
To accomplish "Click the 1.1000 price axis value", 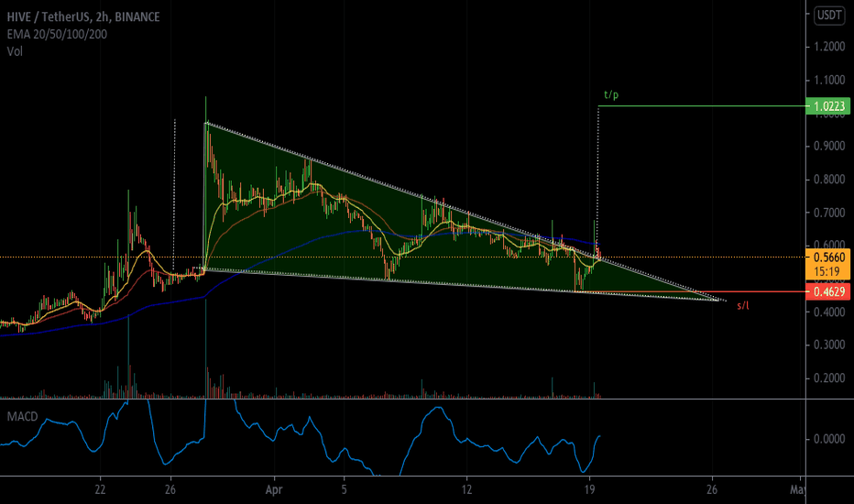I will click(829, 80).
